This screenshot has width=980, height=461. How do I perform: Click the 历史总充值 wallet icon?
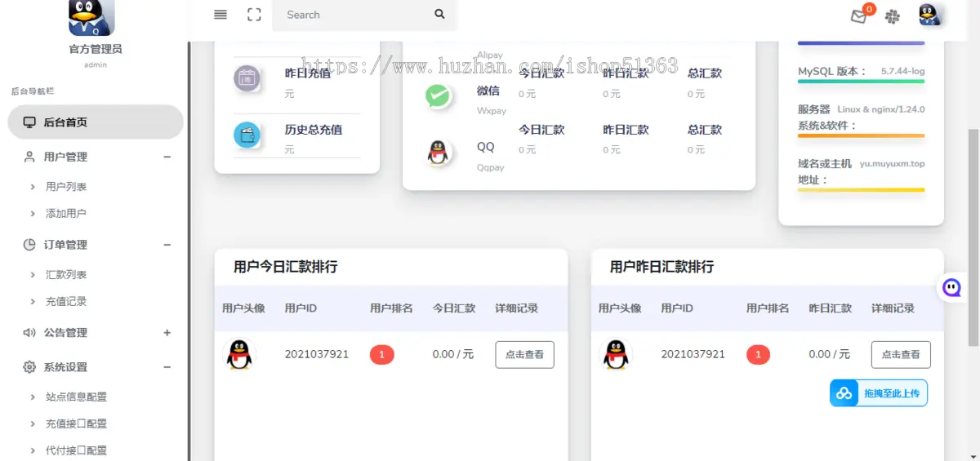tap(247, 135)
